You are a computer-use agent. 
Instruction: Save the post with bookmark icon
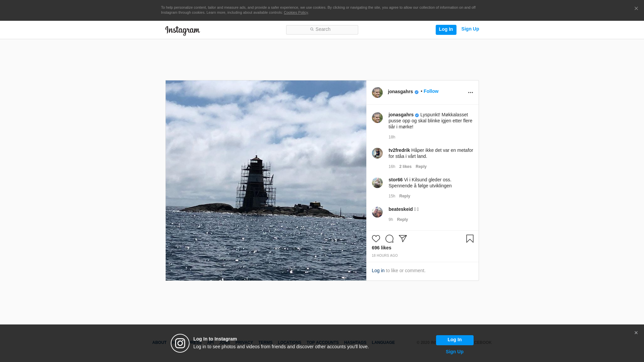[x=470, y=239]
